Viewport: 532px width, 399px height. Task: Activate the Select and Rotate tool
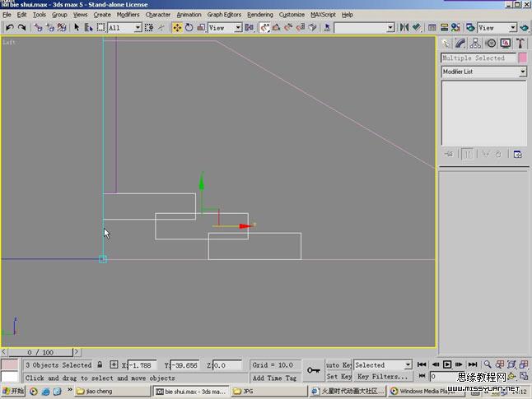(189, 27)
